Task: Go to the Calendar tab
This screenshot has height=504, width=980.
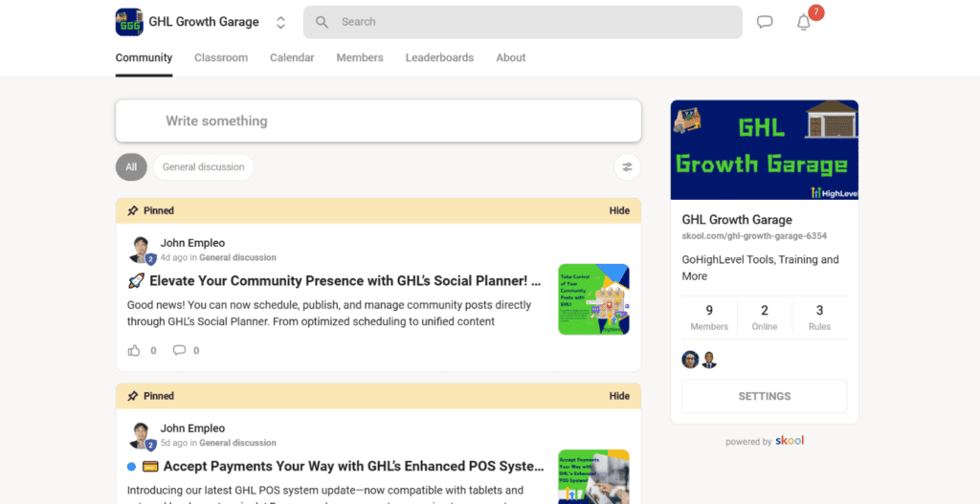Action: [292, 57]
